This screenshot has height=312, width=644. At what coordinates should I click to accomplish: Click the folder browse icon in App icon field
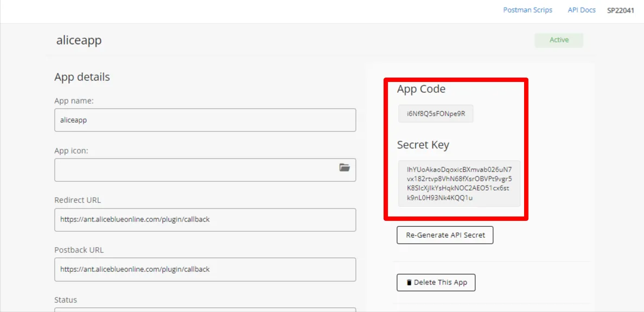point(345,168)
